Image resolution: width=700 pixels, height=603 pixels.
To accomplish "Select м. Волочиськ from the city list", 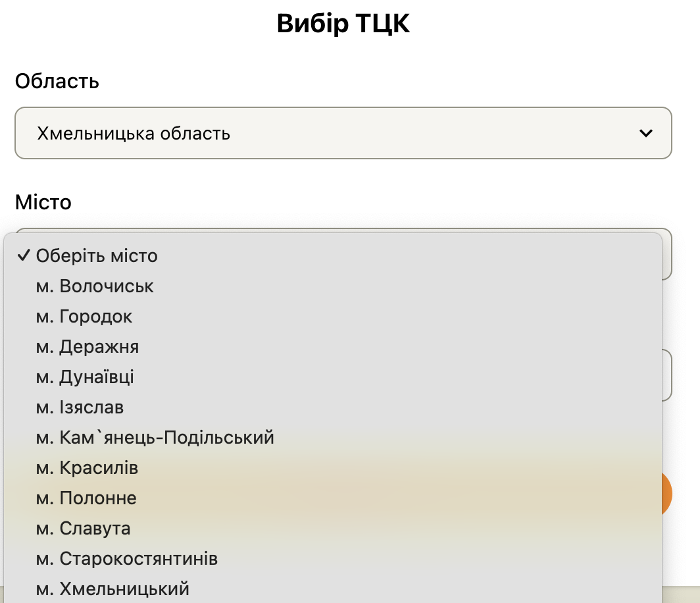I will click(x=96, y=286).
